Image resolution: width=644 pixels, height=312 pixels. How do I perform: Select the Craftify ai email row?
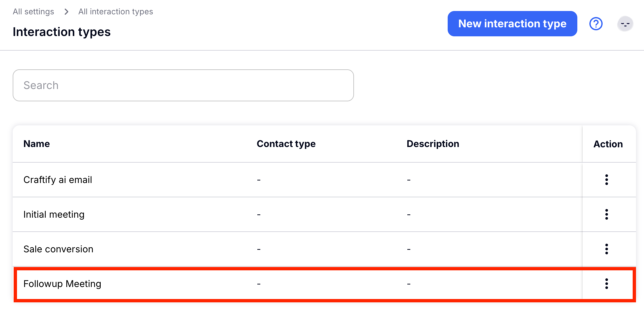pyautogui.click(x=58, y=180)
